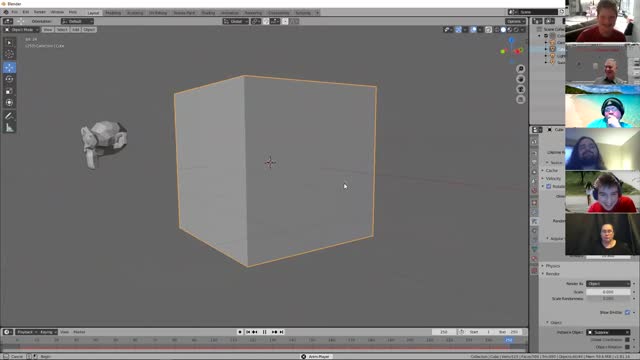Select the Select Box tool
This screenshot has height=360, width=640.
click(9, 42)
